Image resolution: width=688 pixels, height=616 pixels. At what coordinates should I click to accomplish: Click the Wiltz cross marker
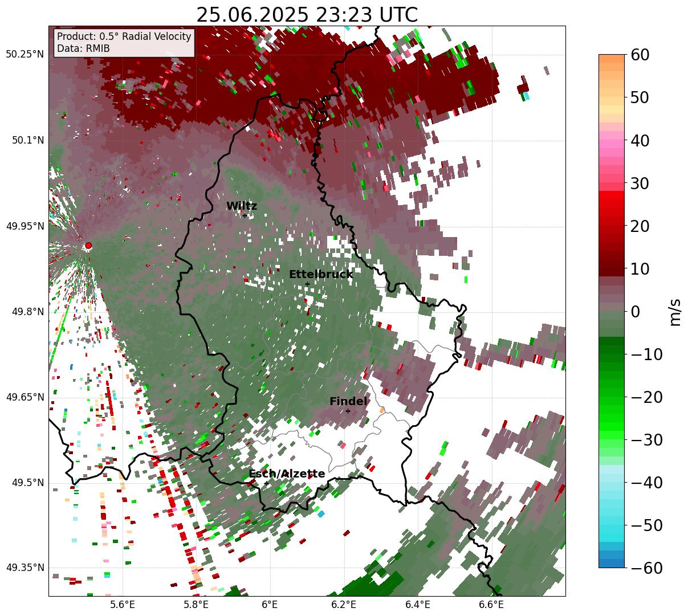(x=245, y=215)
